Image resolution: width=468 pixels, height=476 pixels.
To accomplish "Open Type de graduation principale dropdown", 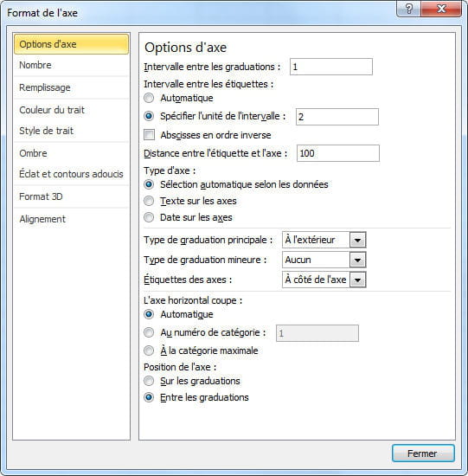I will [357, 240].
